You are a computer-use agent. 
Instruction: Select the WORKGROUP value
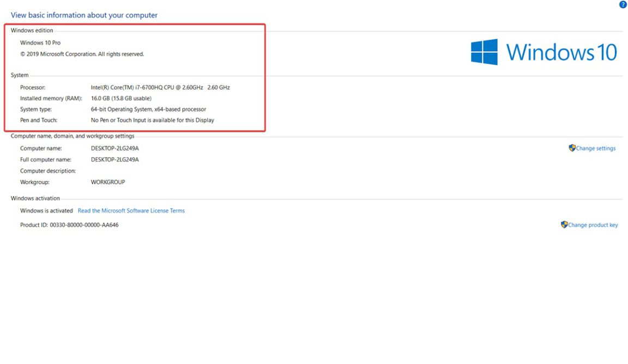[107, 182]
